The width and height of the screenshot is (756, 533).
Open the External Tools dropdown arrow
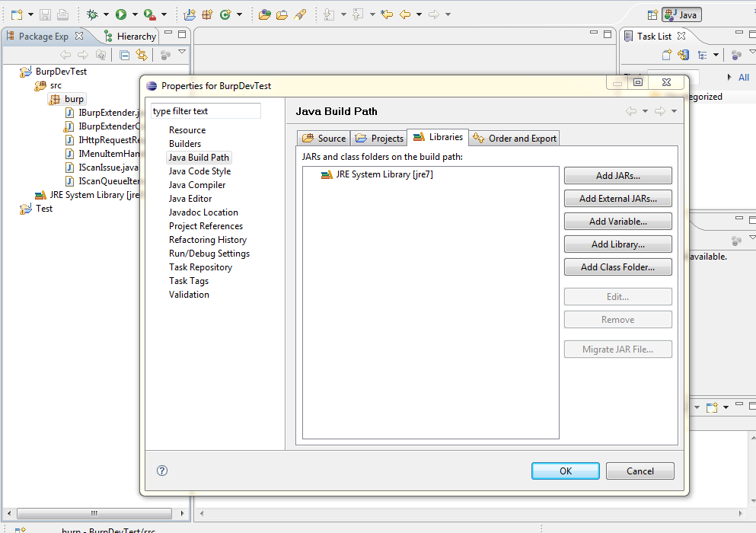164,14
